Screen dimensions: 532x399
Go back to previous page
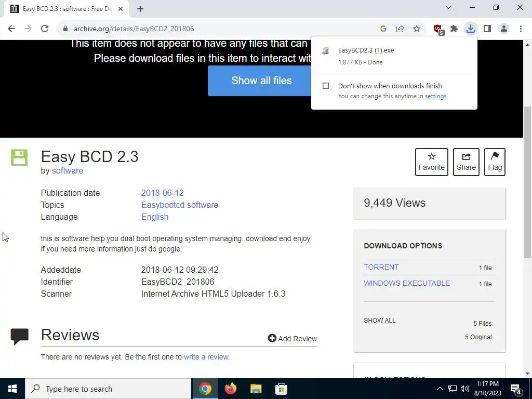(11, 29)
